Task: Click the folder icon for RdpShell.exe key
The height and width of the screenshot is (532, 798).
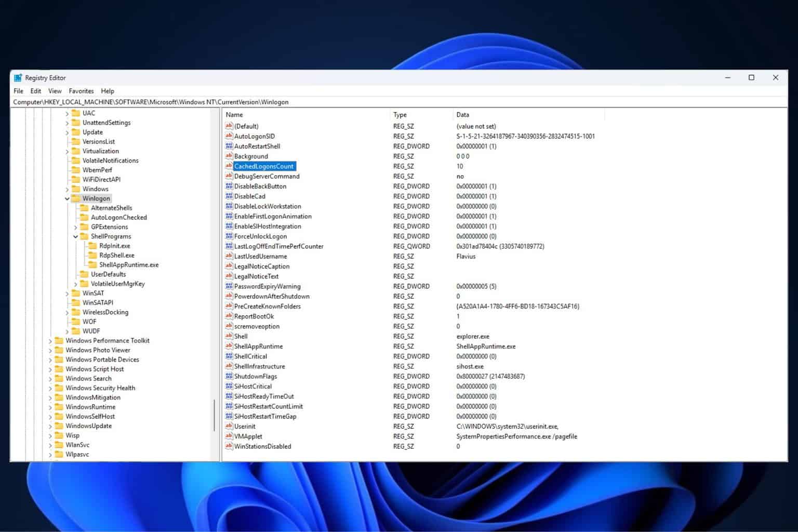Action: 92,255
